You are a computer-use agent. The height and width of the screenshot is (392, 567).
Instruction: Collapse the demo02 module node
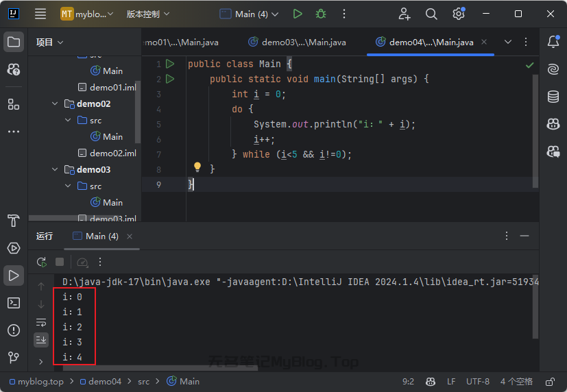click(55, 103)
